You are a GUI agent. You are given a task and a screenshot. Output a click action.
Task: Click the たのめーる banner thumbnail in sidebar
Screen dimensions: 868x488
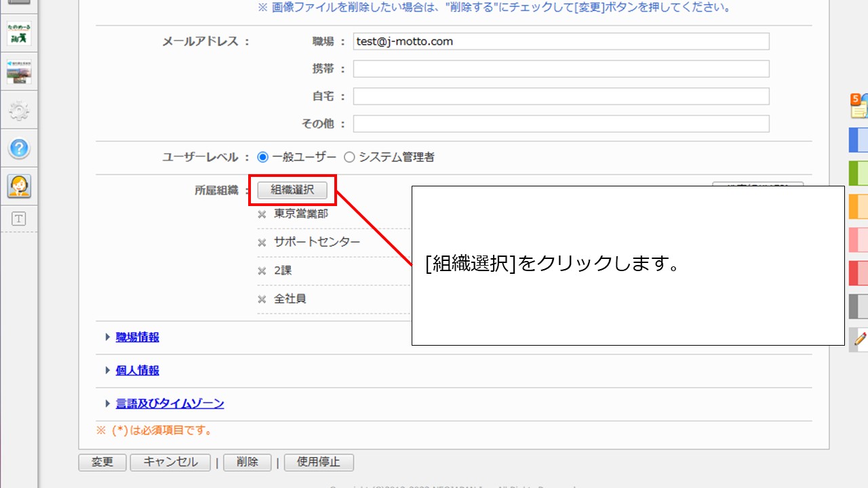19,34
